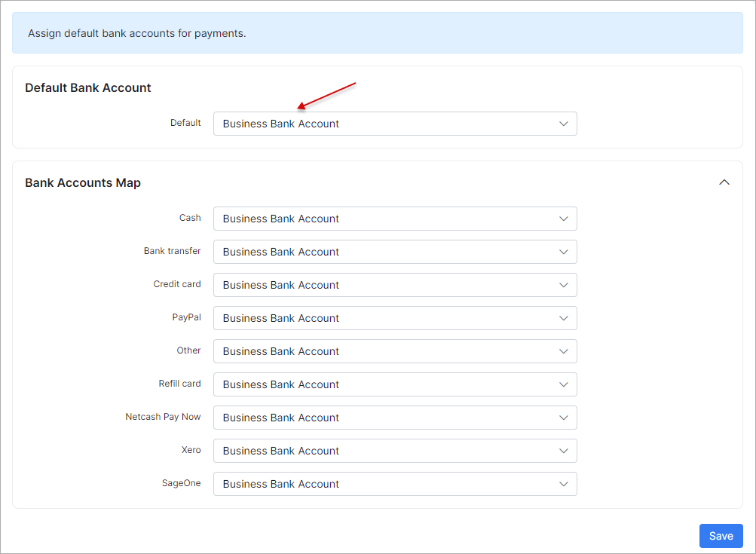Open the Default bank account dropdown
The height and width of the screenshot is (554, 756).
(395, 123)
